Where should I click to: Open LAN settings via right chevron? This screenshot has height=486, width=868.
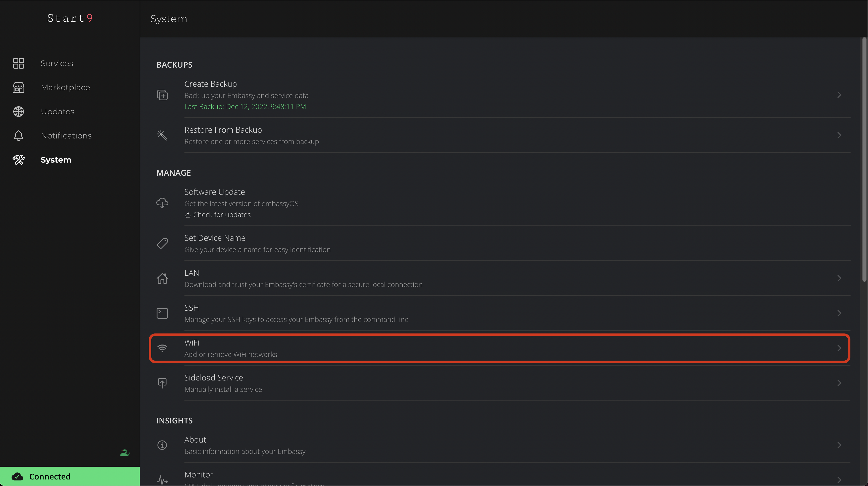pyautogui.click(x=839, y=278)
